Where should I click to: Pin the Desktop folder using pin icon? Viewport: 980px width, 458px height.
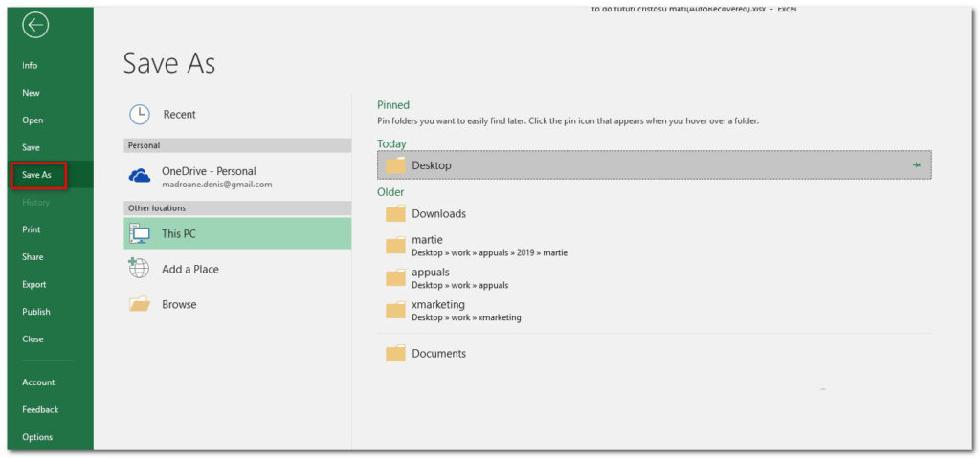(x=916, y=165)
